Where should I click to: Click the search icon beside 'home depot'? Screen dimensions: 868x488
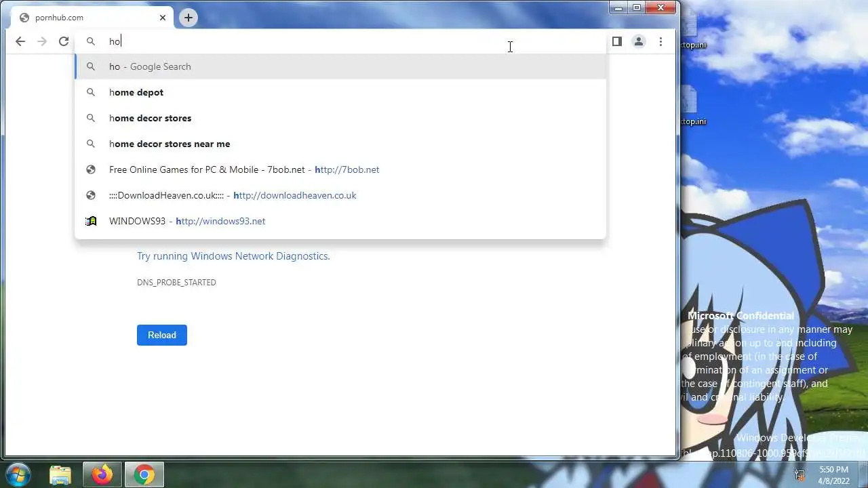point(91,92)
